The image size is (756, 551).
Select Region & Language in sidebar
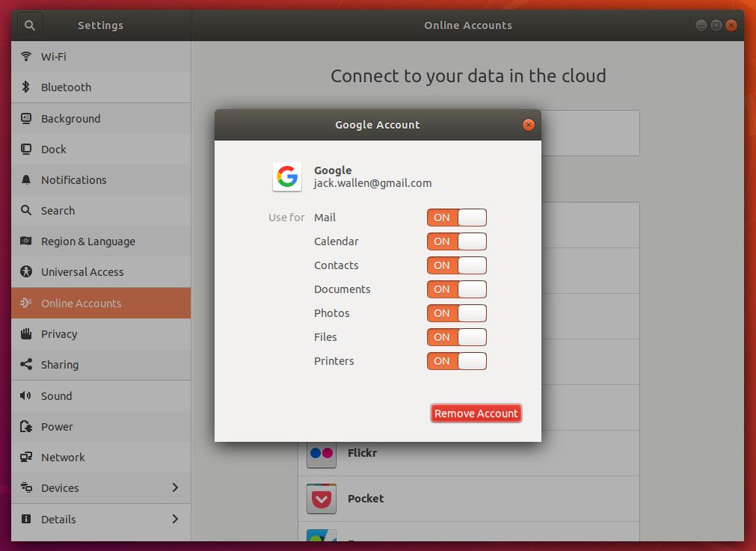tap(101, 241)
